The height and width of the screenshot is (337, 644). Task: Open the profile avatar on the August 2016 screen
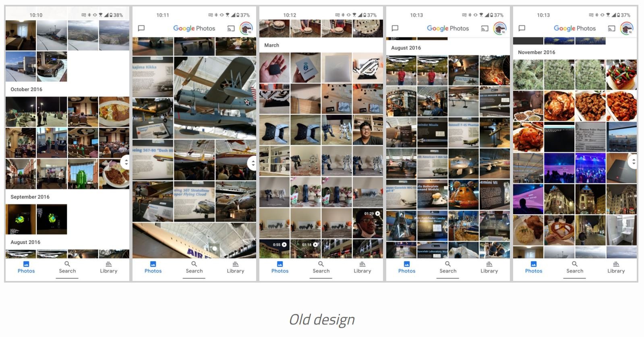click(x=500, y=28)
